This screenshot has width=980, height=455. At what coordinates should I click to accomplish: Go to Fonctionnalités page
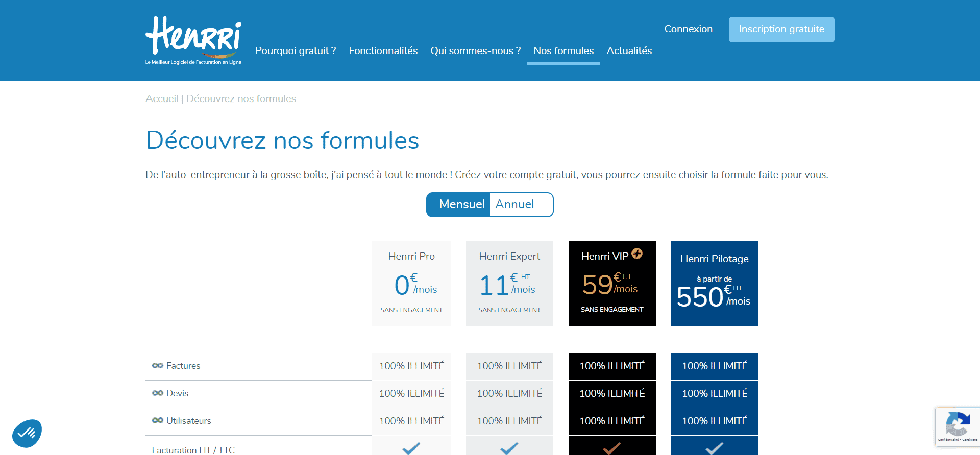[x=383, y=51]
